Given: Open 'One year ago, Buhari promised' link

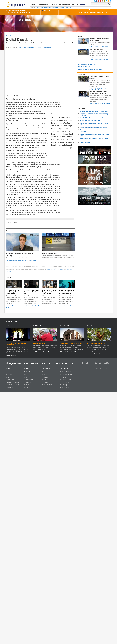Looking at the screenshot, I should point(95,111).
